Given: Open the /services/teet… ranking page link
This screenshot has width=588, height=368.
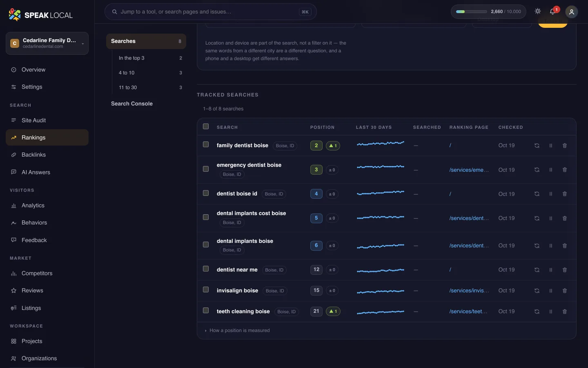Looking at the screenshot, I should (x=468, y=312).
